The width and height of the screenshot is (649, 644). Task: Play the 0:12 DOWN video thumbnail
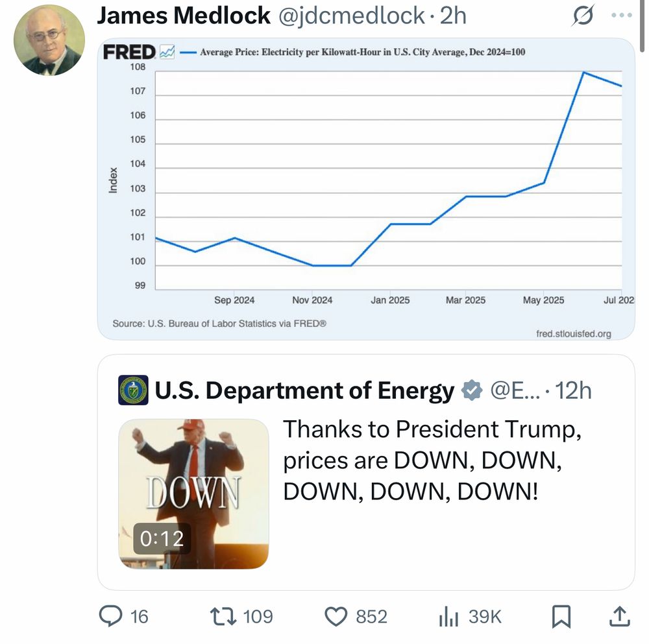(193, 494)
